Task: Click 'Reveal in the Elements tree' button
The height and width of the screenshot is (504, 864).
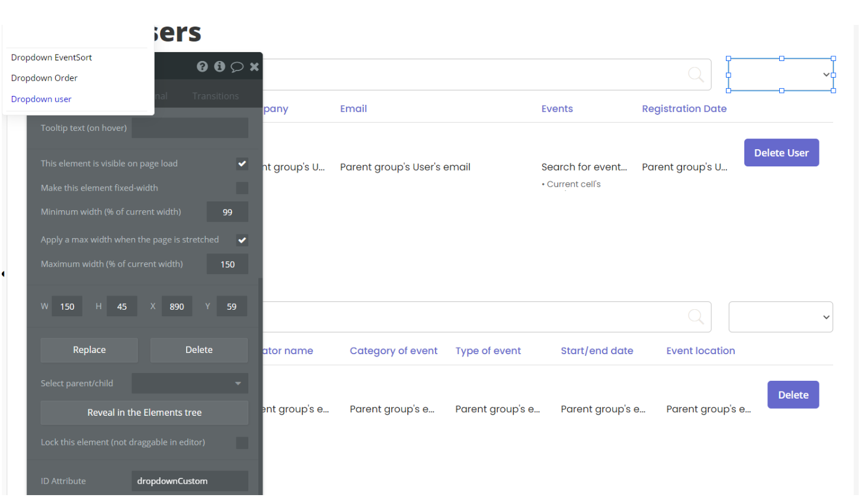Action: pyautogui.click(x=144, y=413)
